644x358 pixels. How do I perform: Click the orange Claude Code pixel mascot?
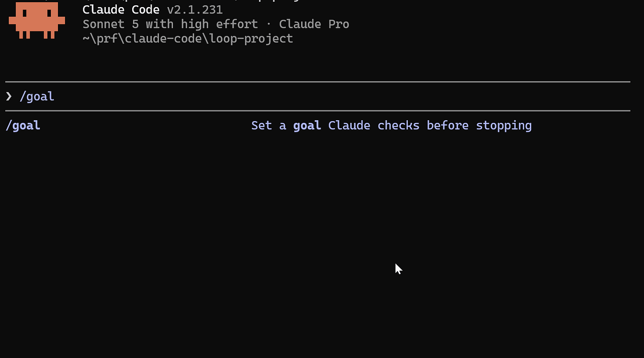click(37, 20)
